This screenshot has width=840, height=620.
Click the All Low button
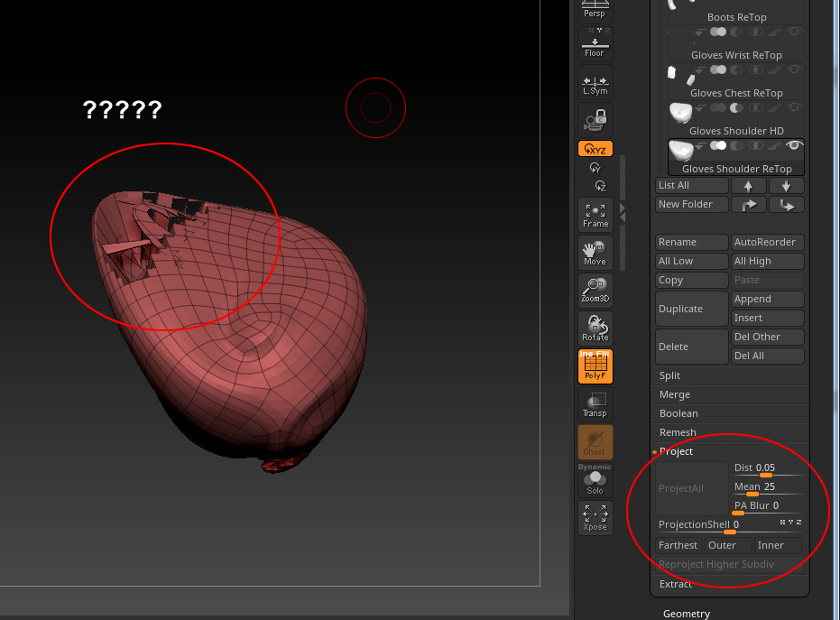click(692, 261)
